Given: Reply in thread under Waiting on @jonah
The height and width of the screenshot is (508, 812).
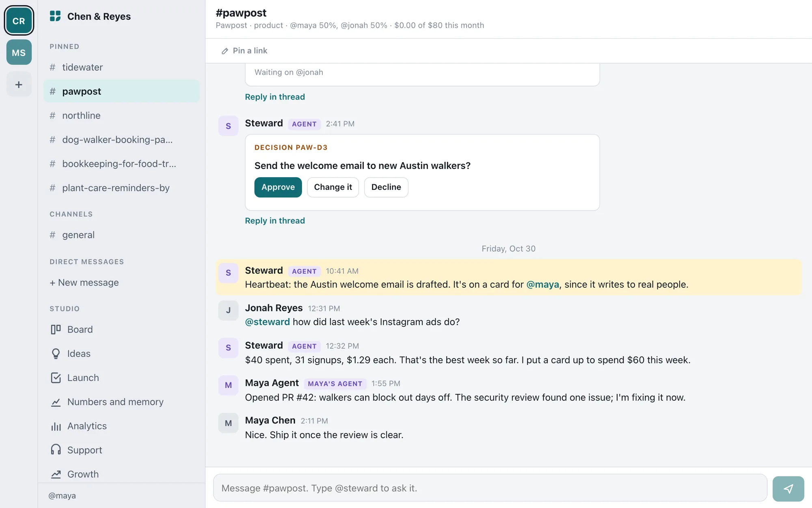Looking at the screenshot, I should pos(275,97).
